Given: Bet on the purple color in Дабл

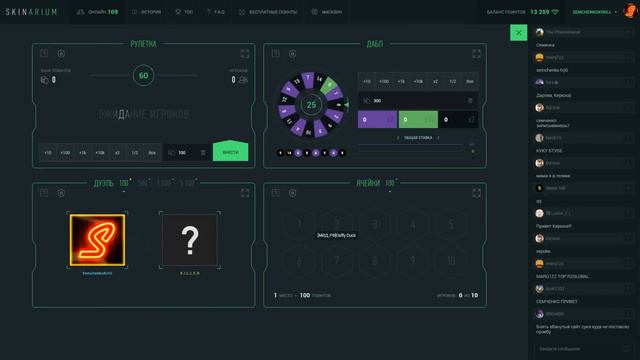Looking at the screenshot, I should pyautogui.click(x=378, y=120).
